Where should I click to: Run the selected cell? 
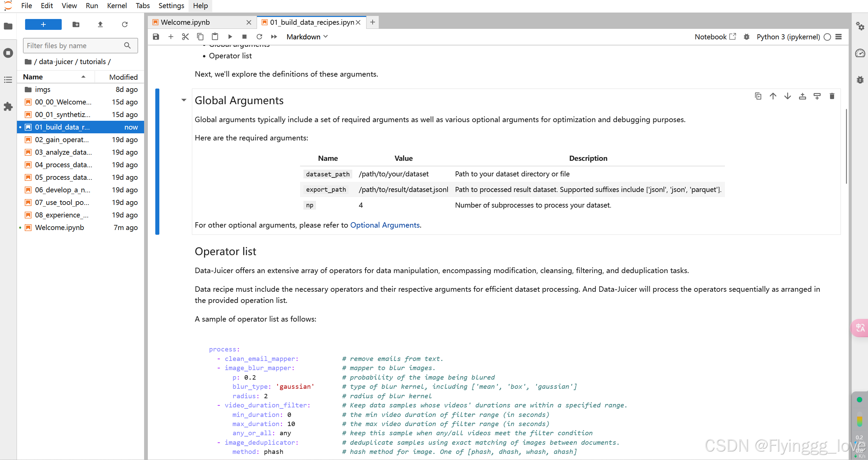click(230, 37)
